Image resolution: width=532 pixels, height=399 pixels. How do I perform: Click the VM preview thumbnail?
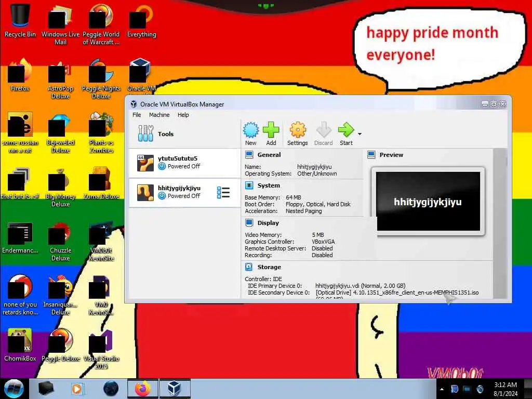pyautogui.click(x=428, y=201)
